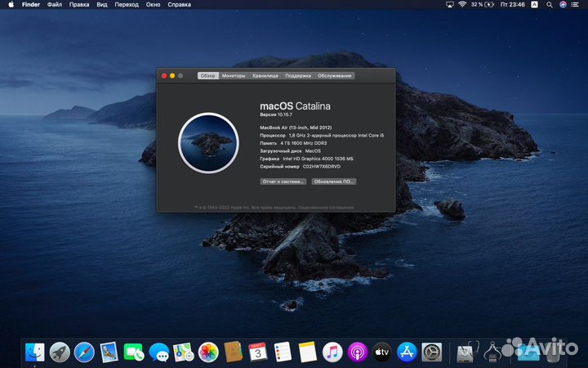The height and width of the screenshot is (368, 588).
Task: Open System Information icon in Dock
Action: (x=492, y=352)
